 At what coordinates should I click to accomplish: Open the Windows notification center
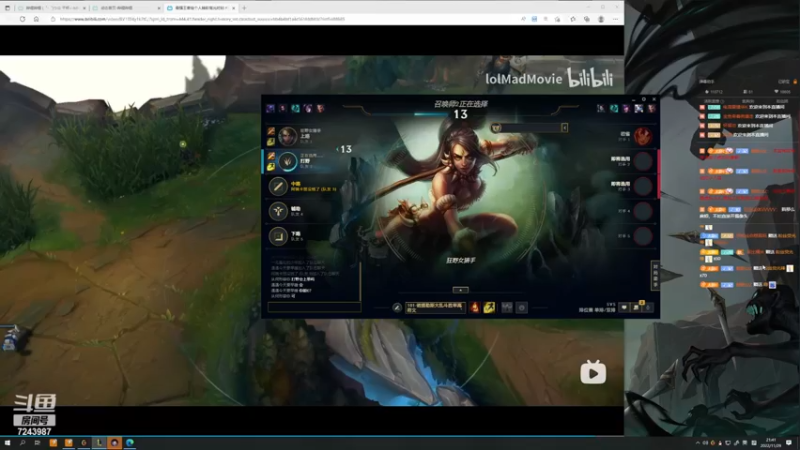pos(789,443)
